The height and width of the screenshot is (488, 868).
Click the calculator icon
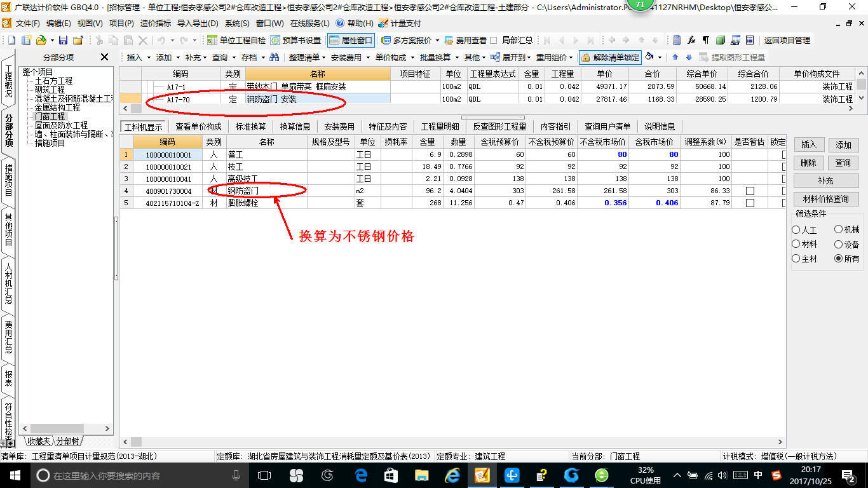[677, 40]
